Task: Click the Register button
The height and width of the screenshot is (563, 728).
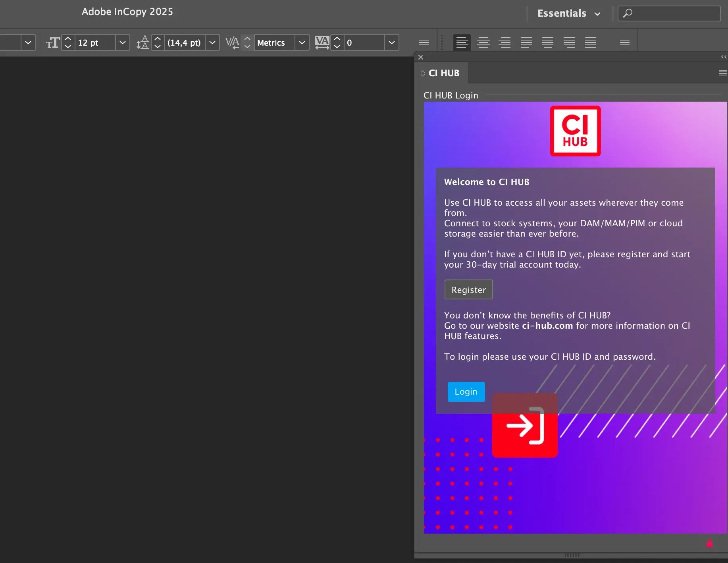Action: coord(468,289)
